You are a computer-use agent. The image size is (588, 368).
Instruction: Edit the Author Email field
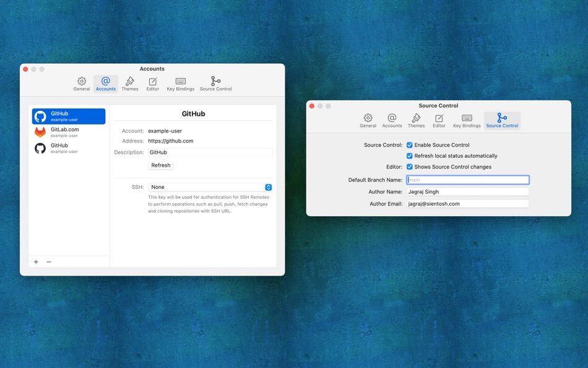point(468,204)
